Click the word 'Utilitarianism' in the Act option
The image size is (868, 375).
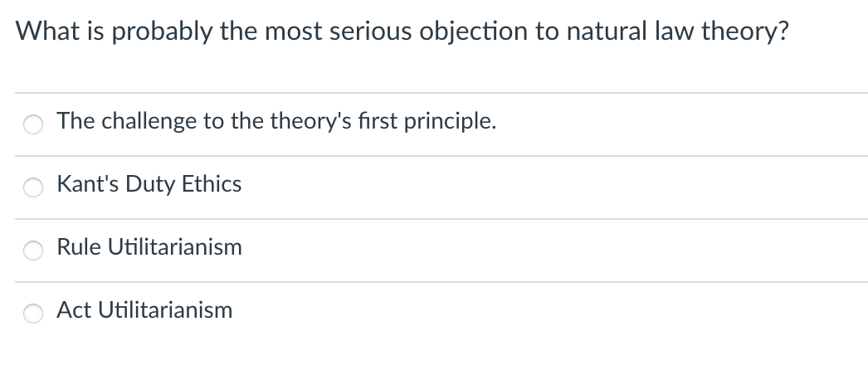165,310
